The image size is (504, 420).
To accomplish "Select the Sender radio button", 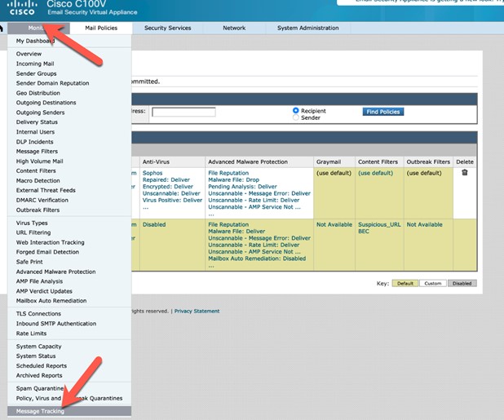I will (x=296, y=117).
